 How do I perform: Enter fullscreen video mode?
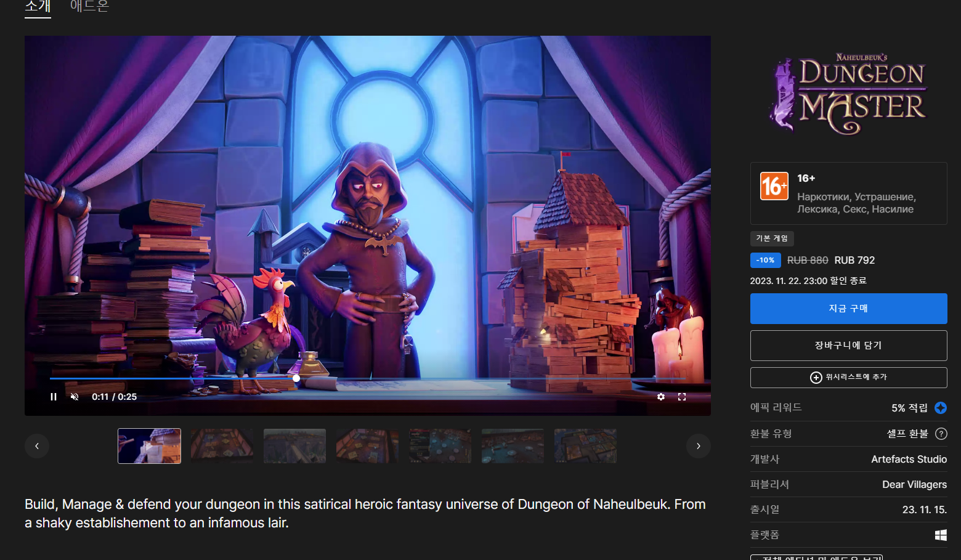point(682,397)
